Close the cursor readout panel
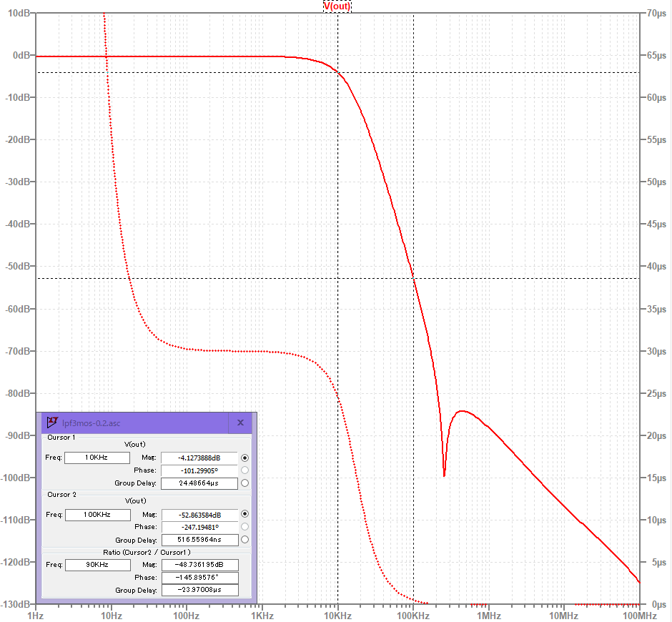The image size is (672, 622). pyautogui.click(x=240, y=423)
